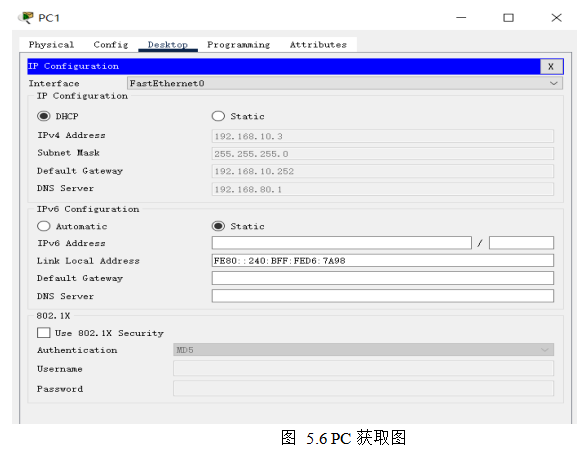The image size is (587, 454).
Task: Click the IPv4 Default Gateway field 192.168.10.252
Action: (x=383, y=171)
